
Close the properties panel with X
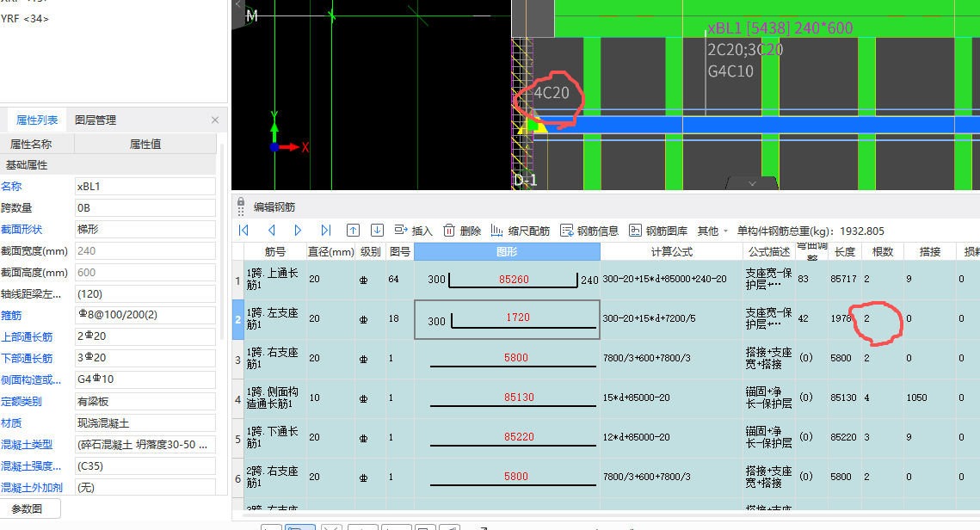coord(215,120)
